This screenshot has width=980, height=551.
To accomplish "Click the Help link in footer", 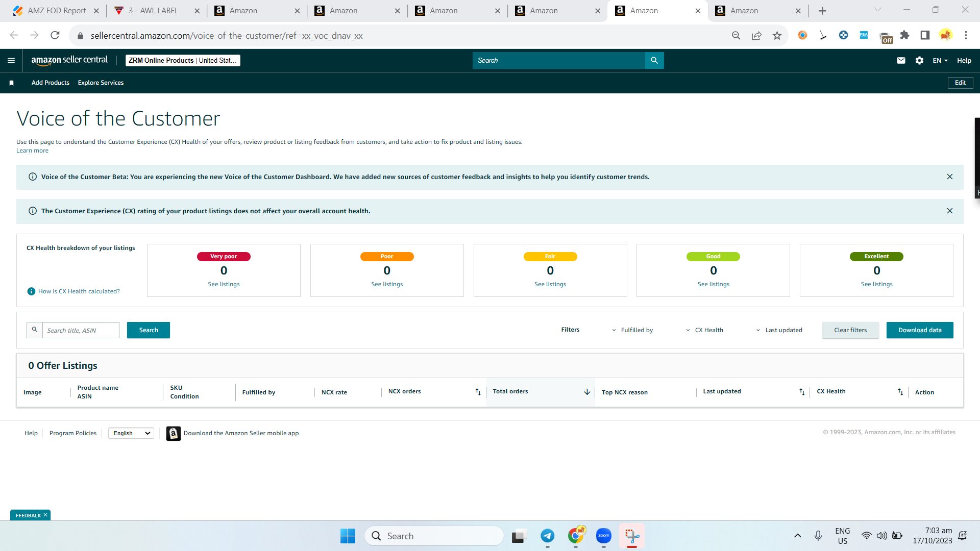I will coord(31,433).
